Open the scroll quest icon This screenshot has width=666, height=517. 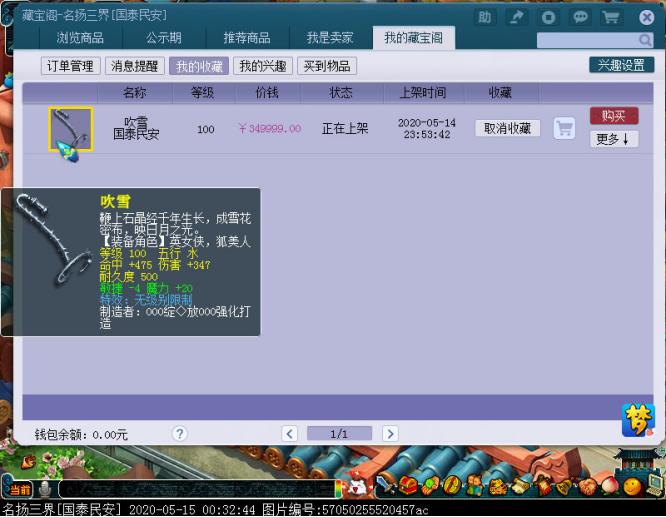(520, 486)
